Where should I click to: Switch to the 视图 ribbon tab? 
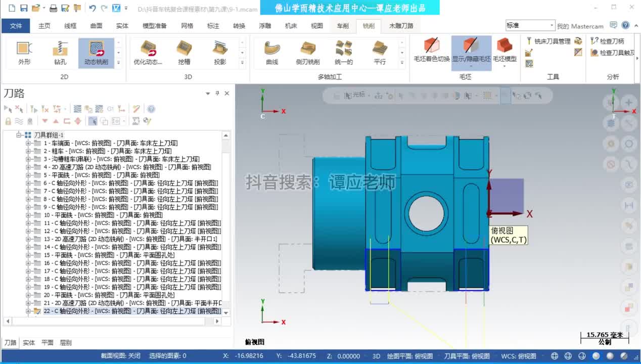317,26
